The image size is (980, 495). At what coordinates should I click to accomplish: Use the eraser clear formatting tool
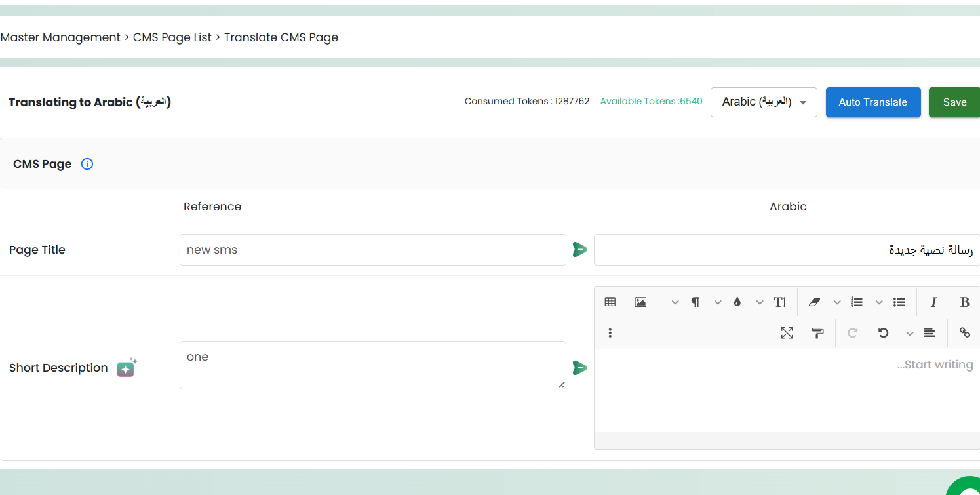coord(815,302)
